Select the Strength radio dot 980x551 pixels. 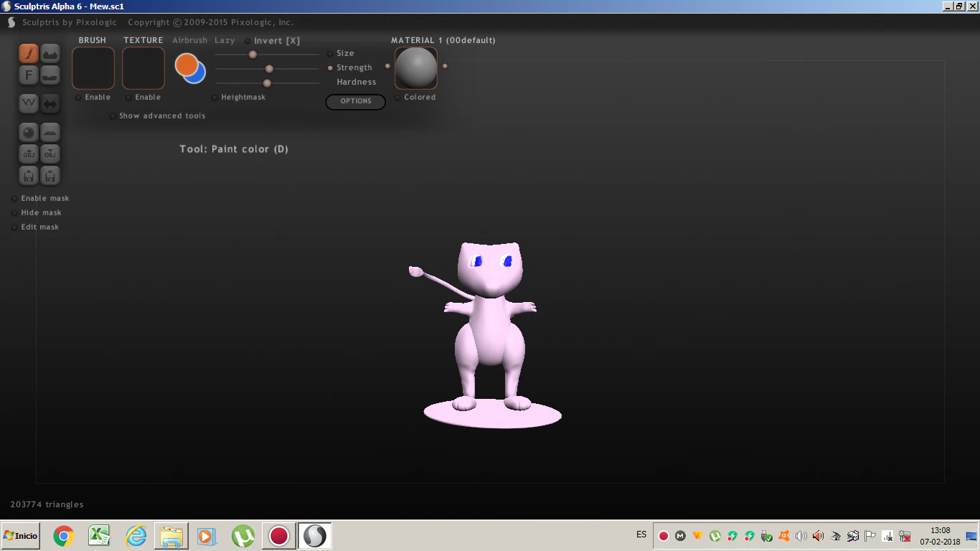330,68
